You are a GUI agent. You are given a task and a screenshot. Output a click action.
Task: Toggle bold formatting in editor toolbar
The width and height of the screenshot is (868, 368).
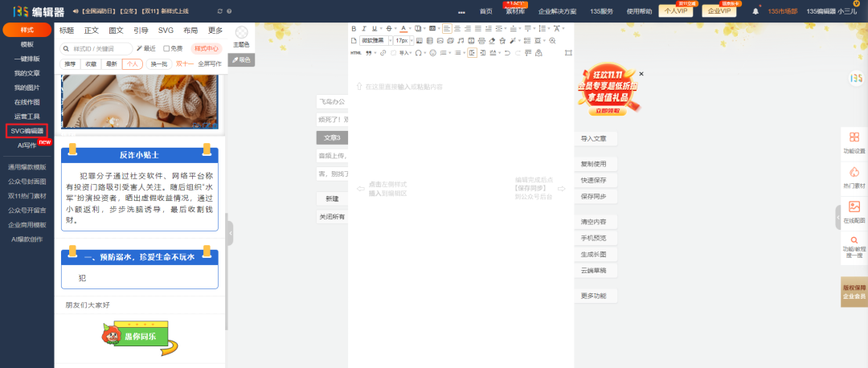point(354,28)
